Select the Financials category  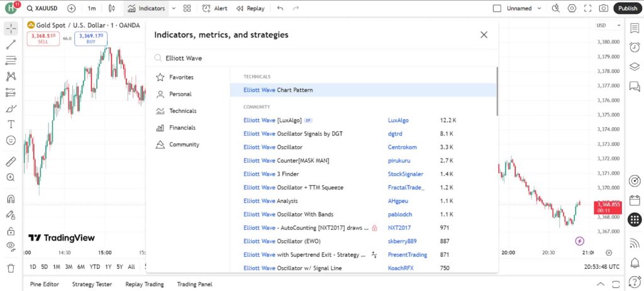coord(182,128)
